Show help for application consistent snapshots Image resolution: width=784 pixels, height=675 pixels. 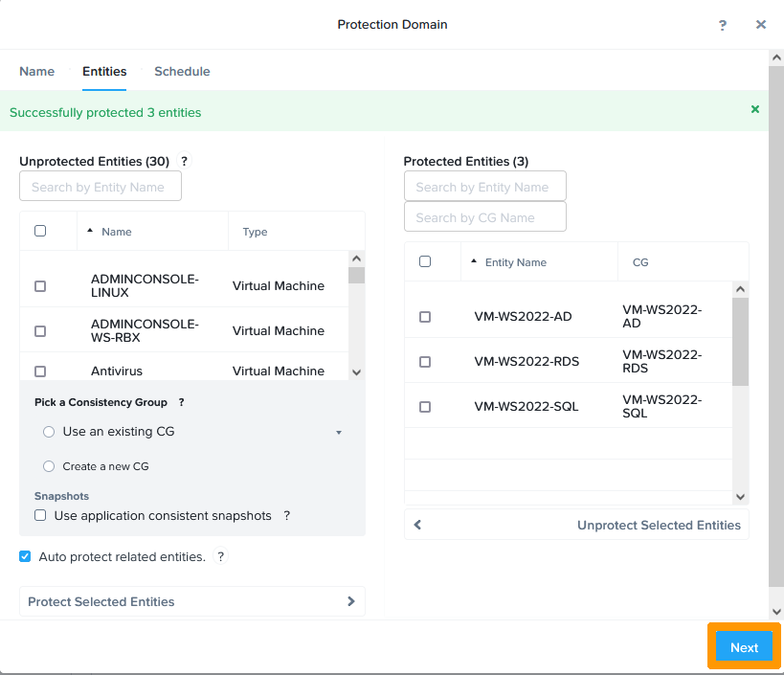(286, 515)
